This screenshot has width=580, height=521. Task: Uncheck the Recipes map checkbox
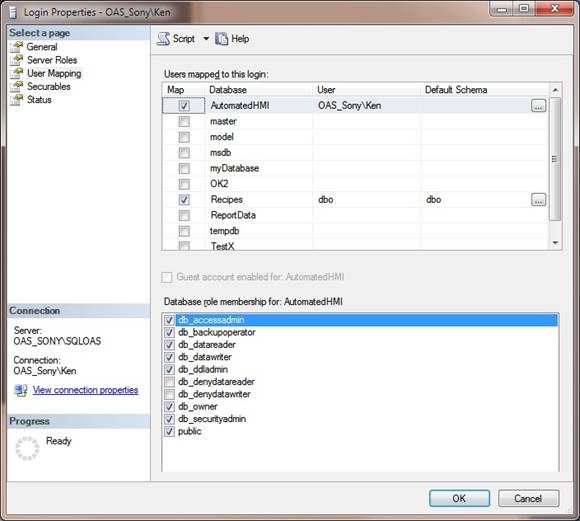[x=184, y=200]
